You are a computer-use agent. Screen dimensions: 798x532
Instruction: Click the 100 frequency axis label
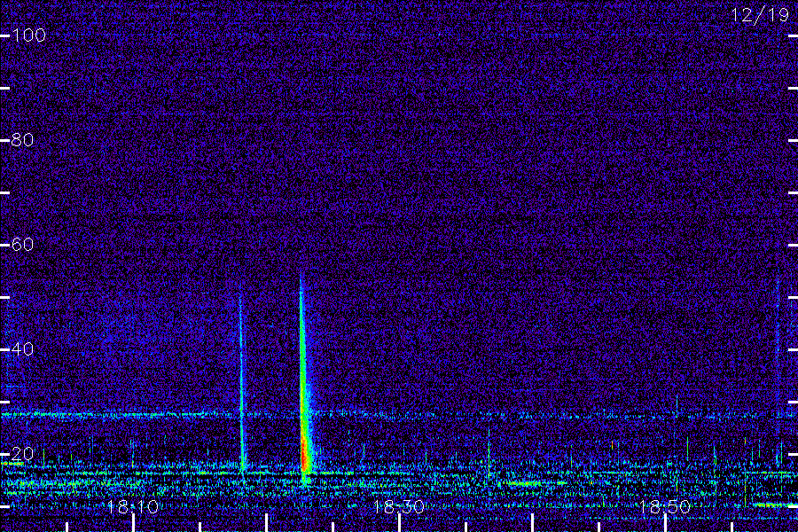click(29, 35)
